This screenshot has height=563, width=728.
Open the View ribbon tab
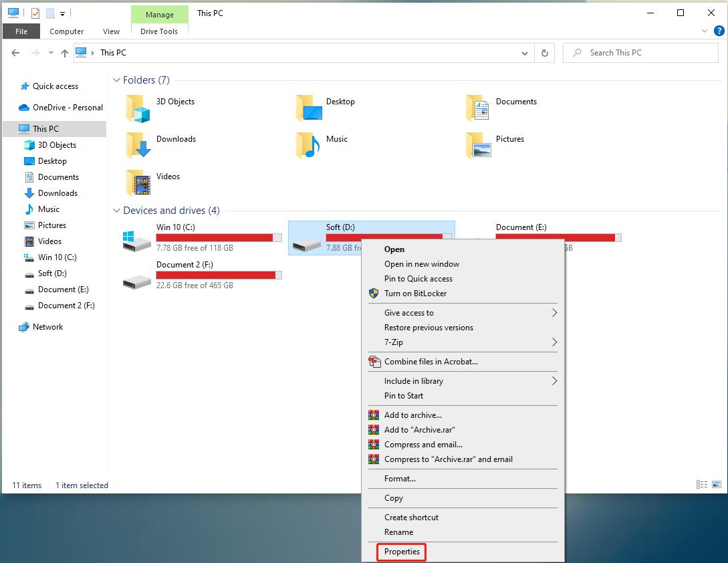111,31
